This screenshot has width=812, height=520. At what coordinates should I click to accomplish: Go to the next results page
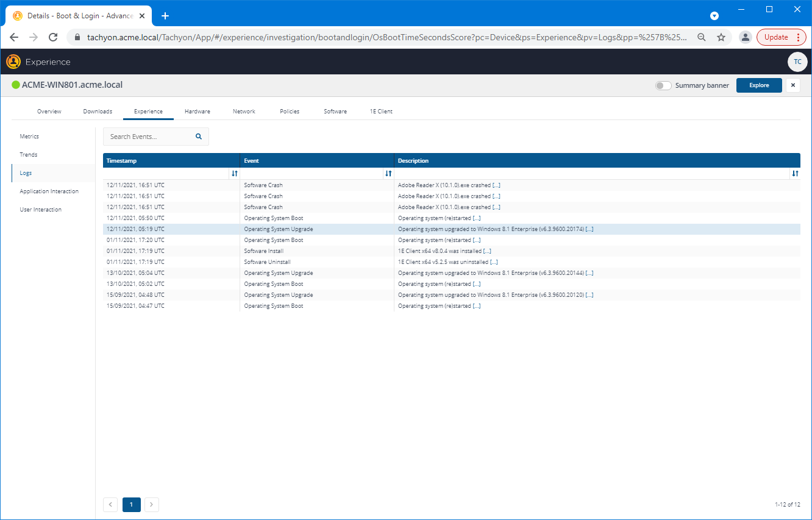pyautogui.click(x=152, y=504)
